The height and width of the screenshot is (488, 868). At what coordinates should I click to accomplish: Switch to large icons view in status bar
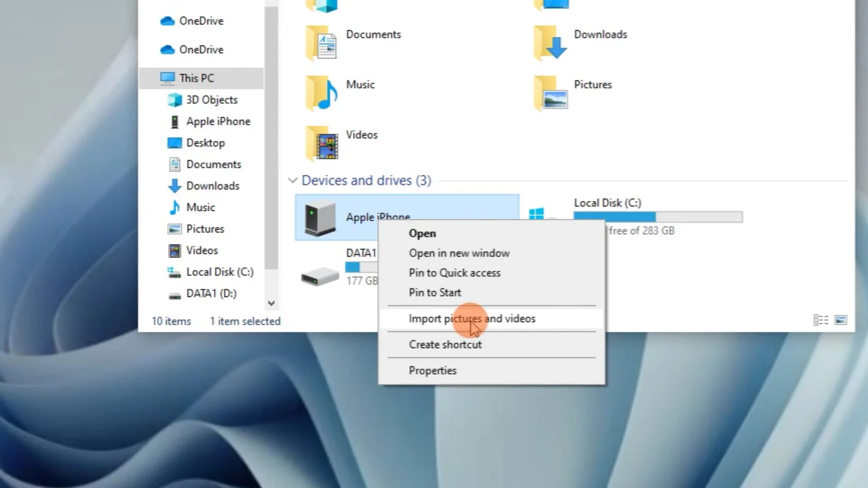(841, 320)
